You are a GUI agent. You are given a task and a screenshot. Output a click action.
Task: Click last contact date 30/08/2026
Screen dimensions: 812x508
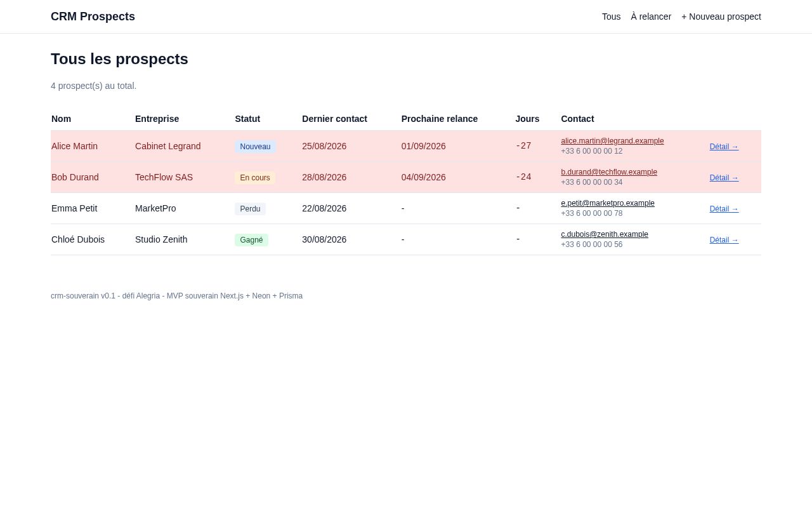pyautogui.click(x=324, y=239)
